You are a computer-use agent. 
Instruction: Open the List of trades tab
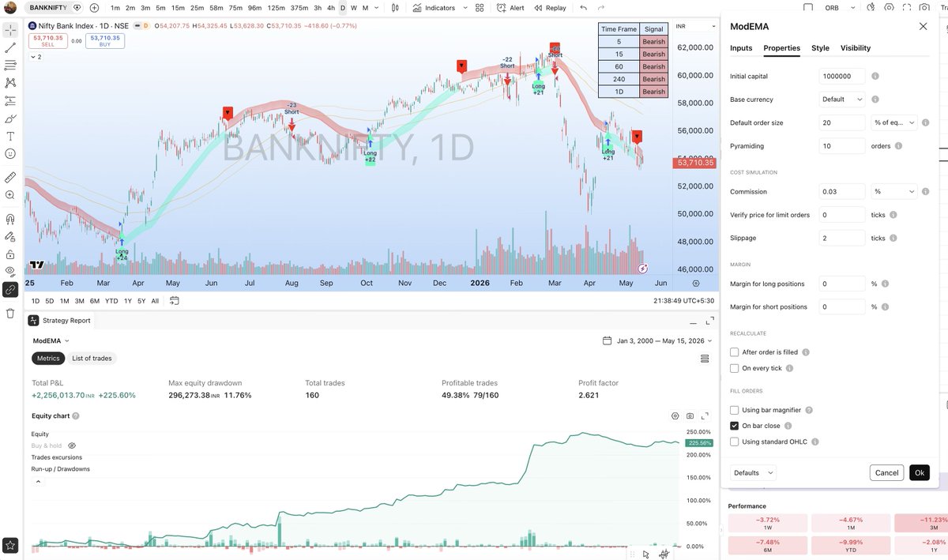pyautogui.click(x=92, y=359)
